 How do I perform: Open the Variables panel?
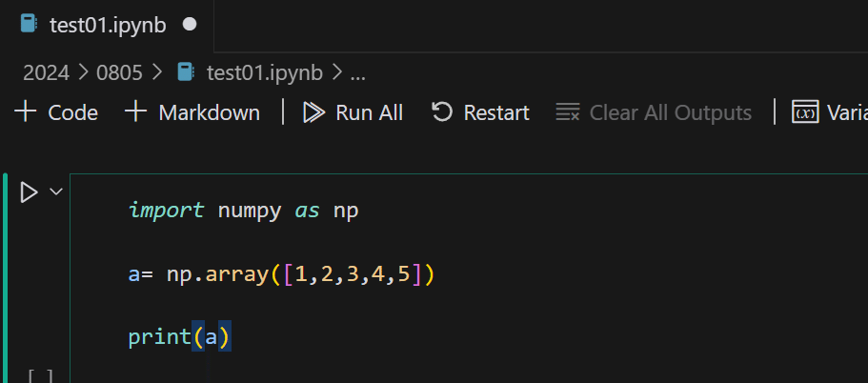click(x=829, y=112)
